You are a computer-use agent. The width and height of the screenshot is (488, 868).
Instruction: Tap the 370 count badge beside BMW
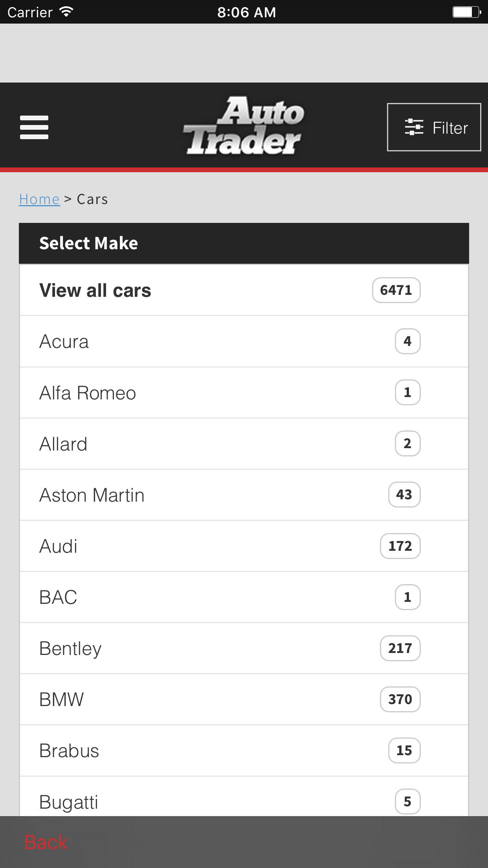tap(400, 699)
